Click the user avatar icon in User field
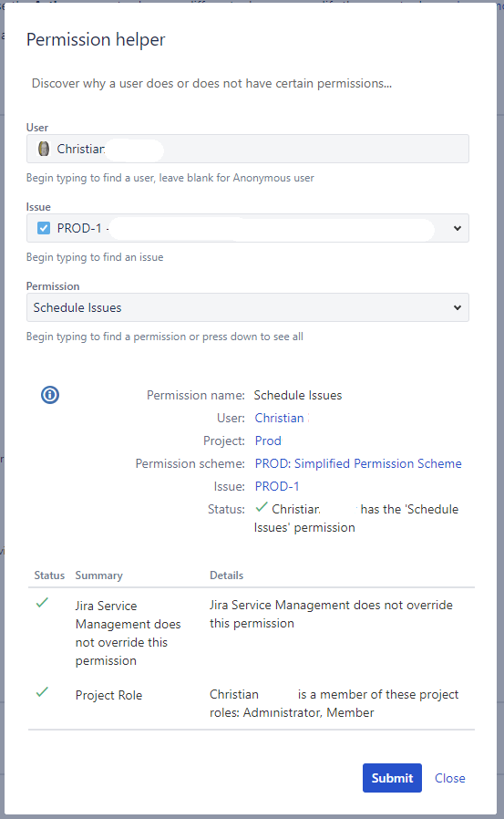This screenshot has width=504, height=819. 44,149
